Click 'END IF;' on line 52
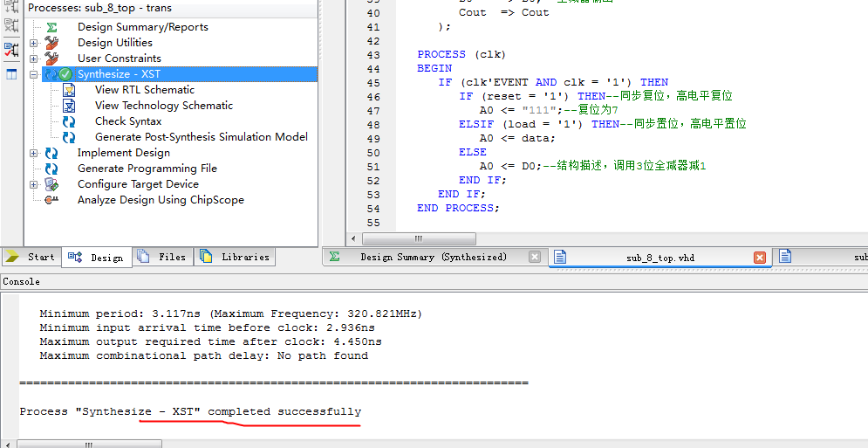 coord(482,180)
